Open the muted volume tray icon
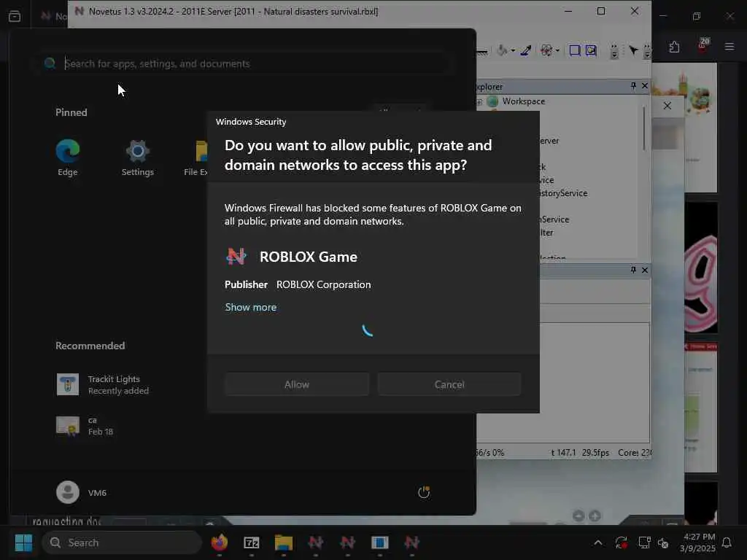The width and height of the screenshot is (747, 560). (x=663, y=542)
